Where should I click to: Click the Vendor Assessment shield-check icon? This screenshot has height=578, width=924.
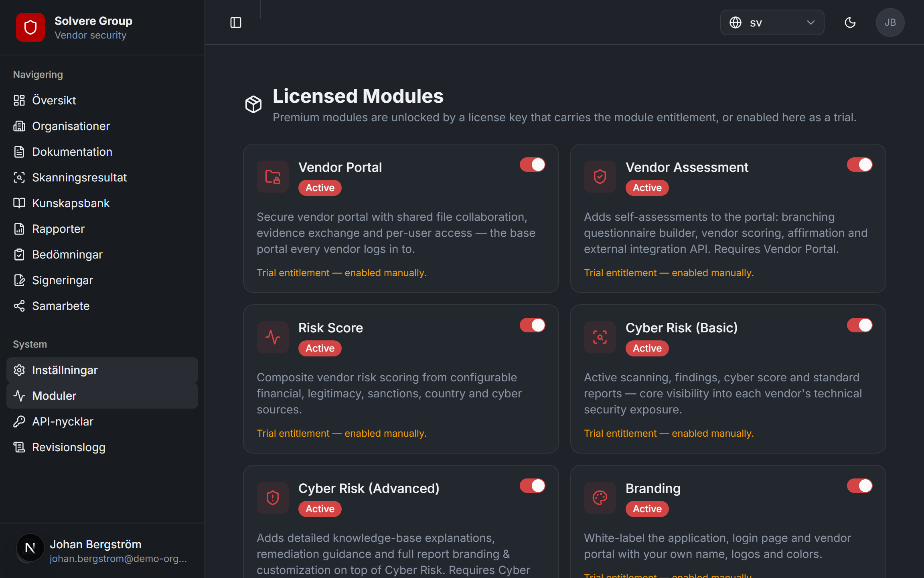(600, 177)
